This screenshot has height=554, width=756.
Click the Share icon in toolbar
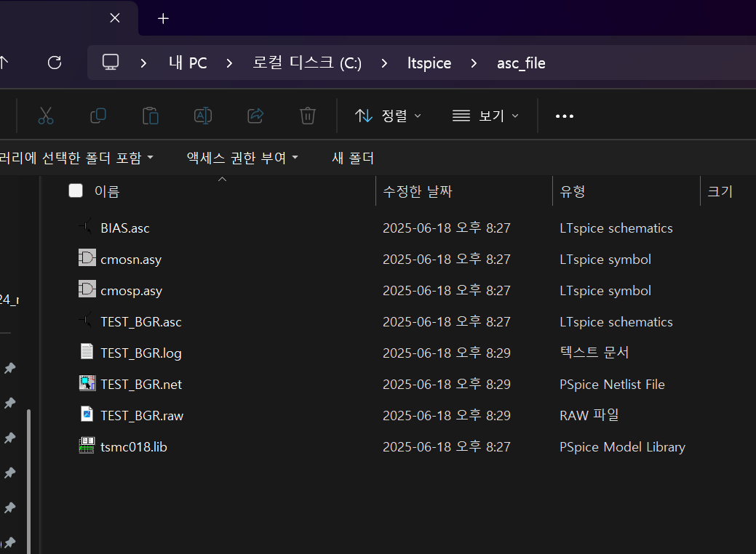click(255, 116)
